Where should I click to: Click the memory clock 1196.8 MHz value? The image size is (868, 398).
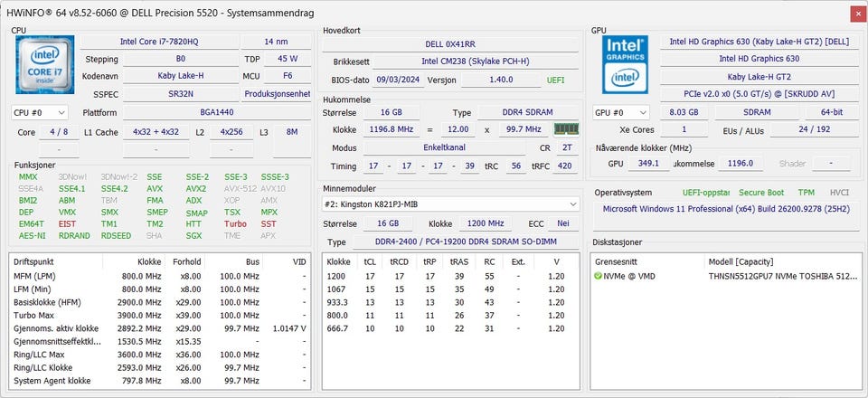[392, 129]
